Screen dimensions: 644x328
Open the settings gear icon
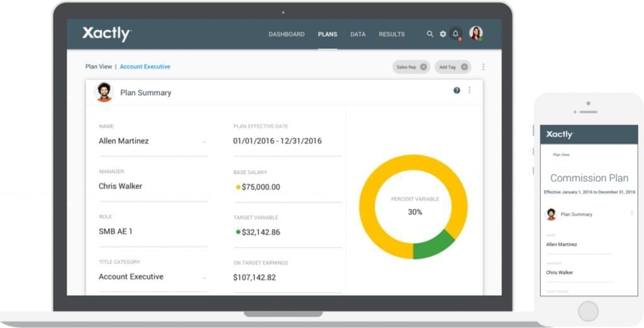coord(443,34)
